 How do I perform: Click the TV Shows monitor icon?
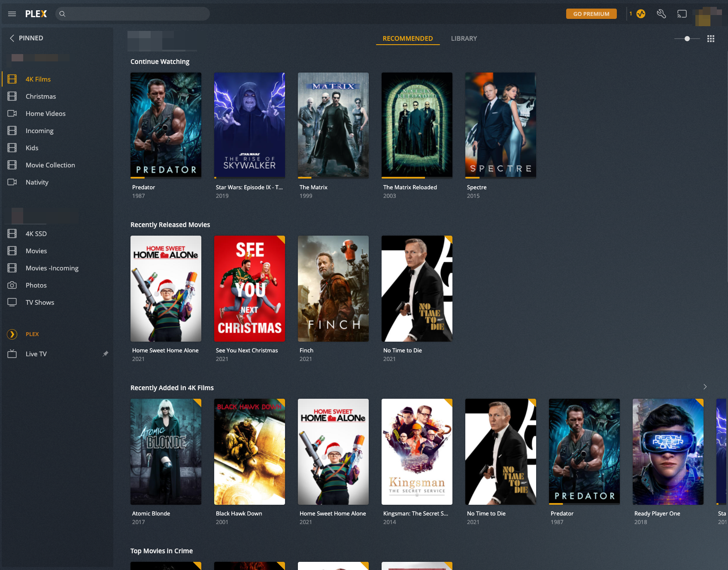[12, 302]
